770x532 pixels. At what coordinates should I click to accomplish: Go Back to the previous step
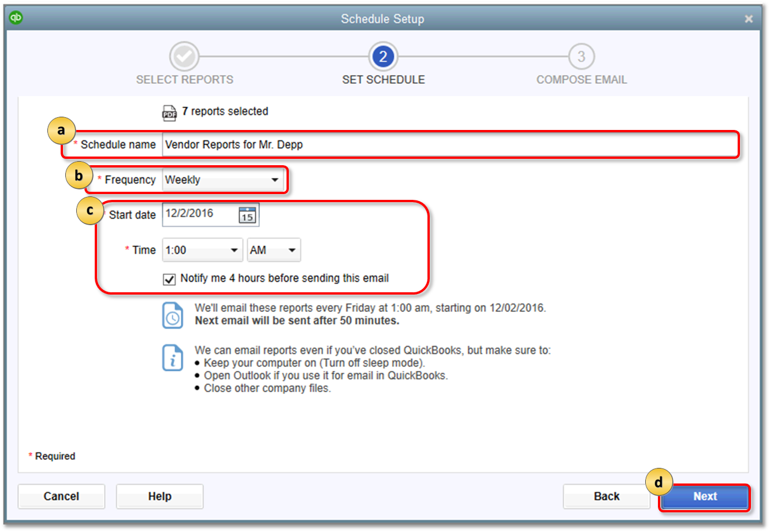point(607,496)
